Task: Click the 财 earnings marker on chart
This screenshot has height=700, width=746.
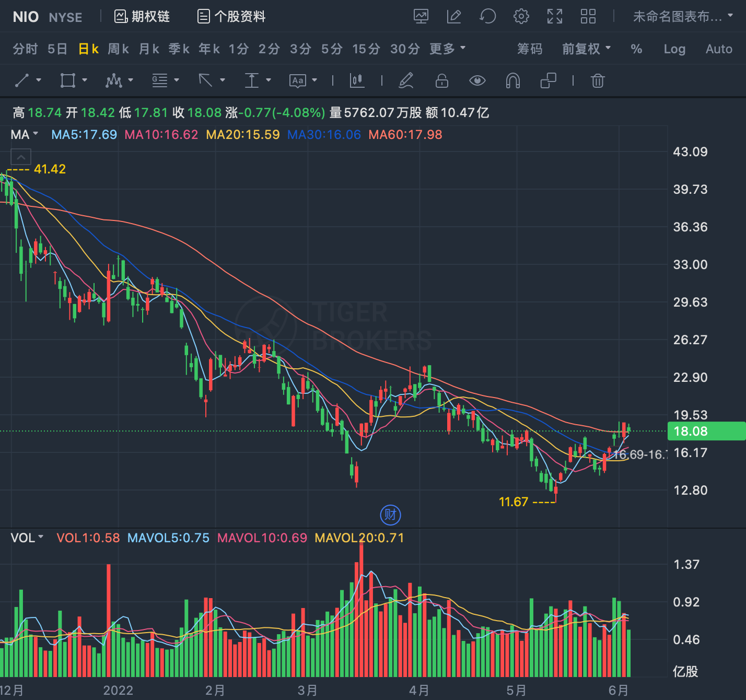Action: click(x=390, y=515)
